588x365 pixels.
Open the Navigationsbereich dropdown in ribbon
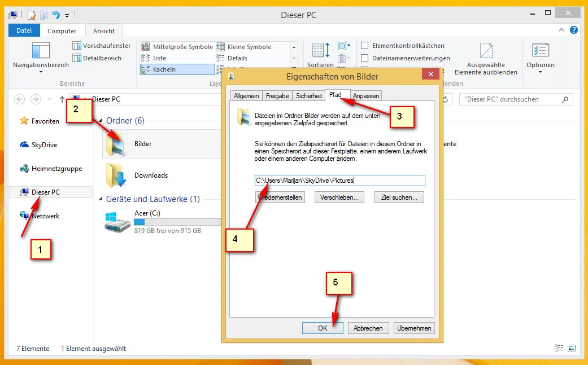click(x=41, y=57)
